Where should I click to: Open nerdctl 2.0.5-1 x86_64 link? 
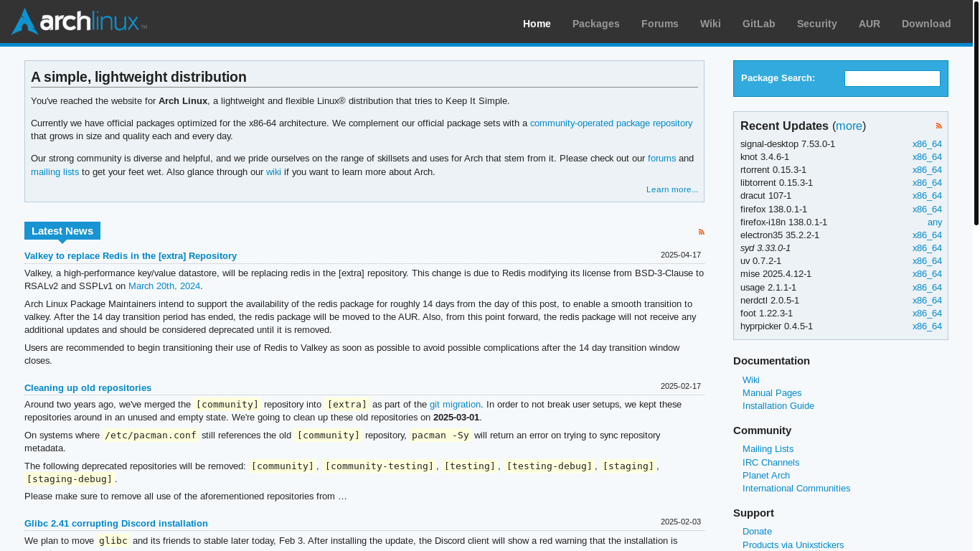[x=927, y=301]
